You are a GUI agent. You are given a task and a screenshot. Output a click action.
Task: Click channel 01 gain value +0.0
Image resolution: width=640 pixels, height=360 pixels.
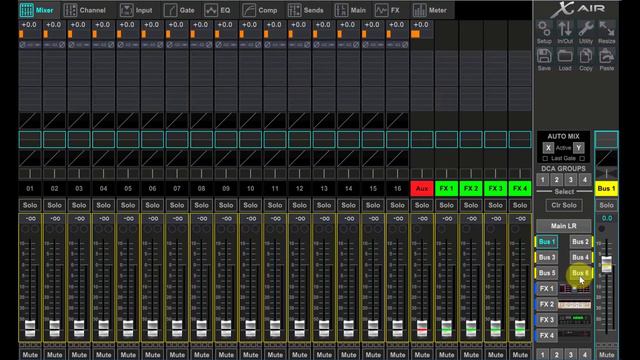pyautogui.click(x=29, y=25)
